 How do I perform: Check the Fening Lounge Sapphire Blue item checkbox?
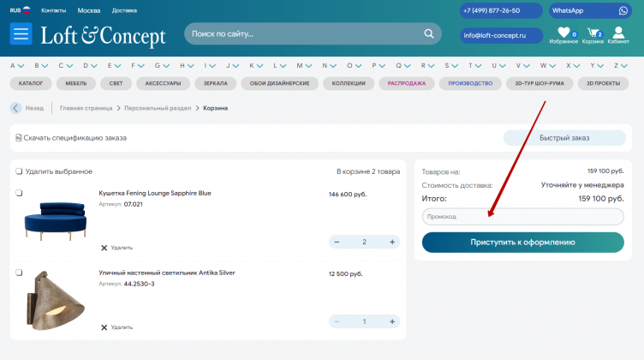point(19,193)
